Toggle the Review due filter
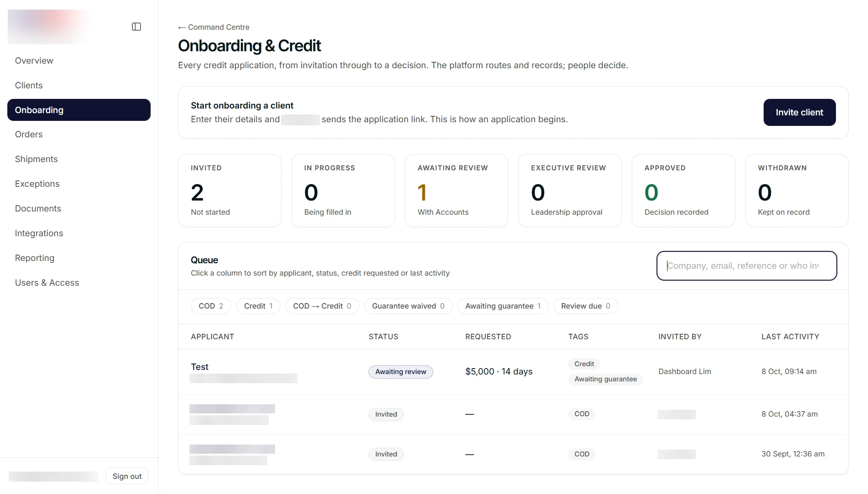Image resolution: width=868 pixels, height=494 pixels. pyautogui.click(x=586, y=306)
